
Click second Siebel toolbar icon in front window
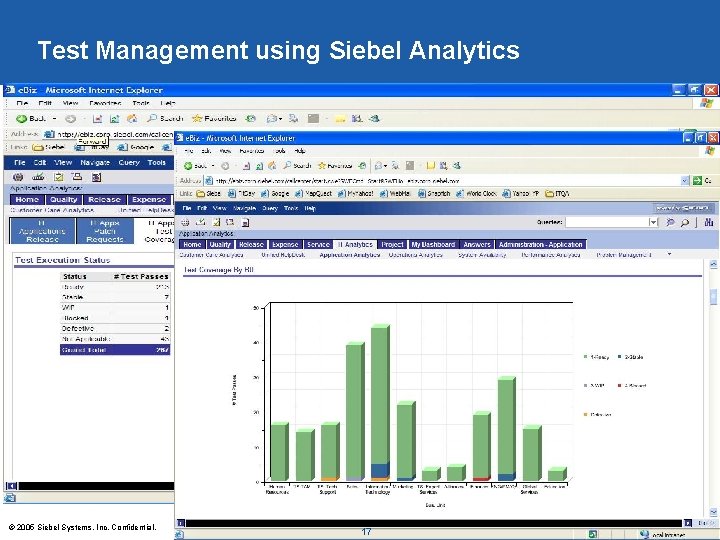point(201,222)
